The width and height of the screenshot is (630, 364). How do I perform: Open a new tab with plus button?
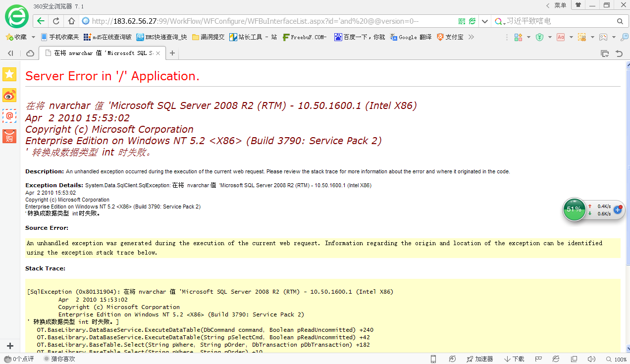172,53
